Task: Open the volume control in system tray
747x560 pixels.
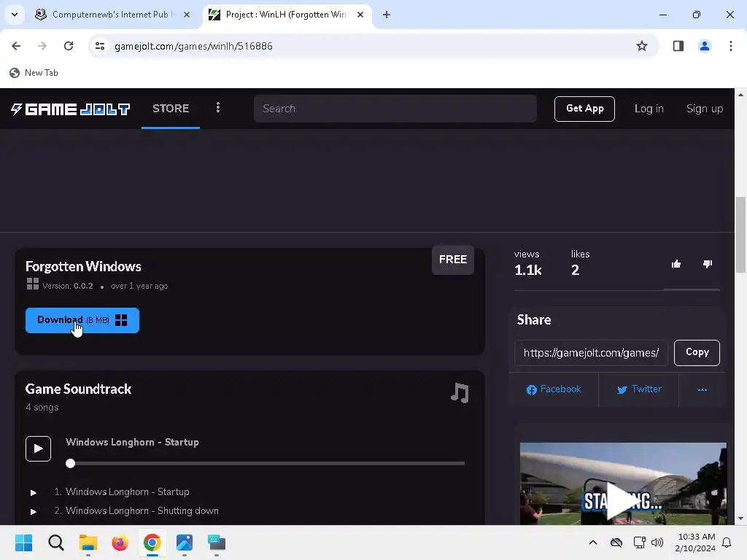Action: (657, 542)
